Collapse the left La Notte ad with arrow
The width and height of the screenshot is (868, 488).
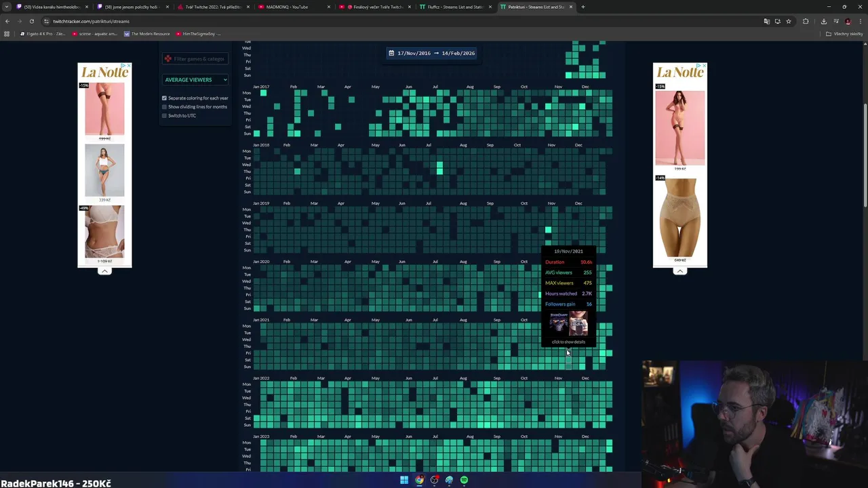[104, 271]
